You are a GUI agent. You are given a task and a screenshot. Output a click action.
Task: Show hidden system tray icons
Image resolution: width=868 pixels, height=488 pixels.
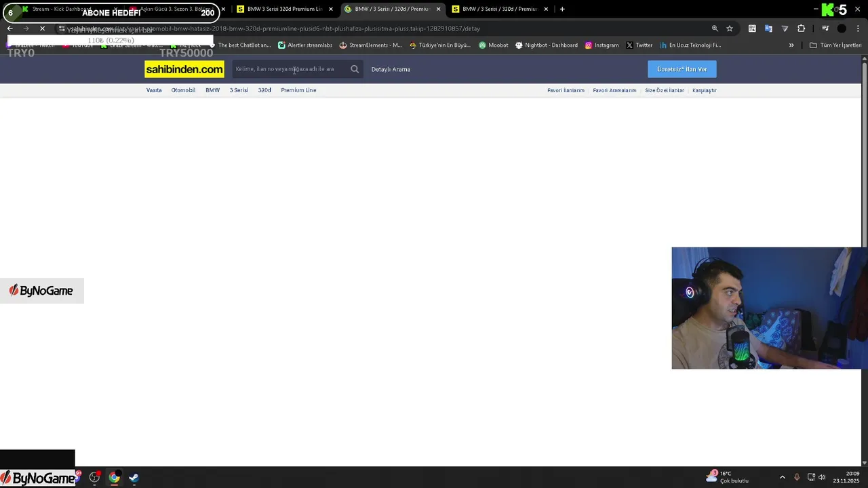point(783,477)
